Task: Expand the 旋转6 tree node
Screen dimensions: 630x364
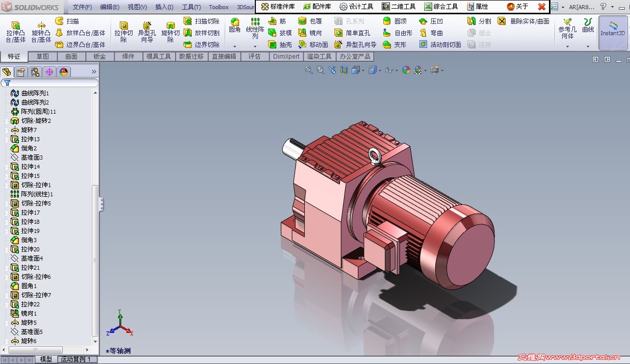Action: coord(6,341)
